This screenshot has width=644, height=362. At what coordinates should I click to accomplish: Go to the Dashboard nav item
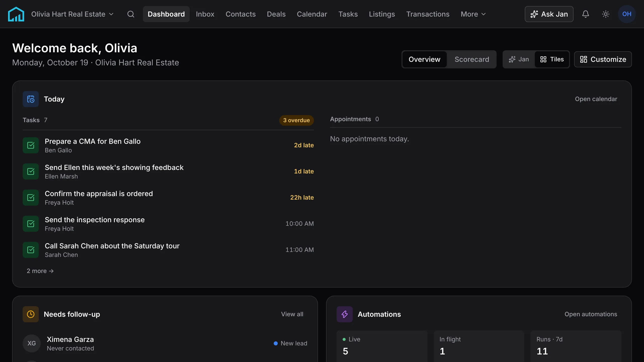[166, 14]
